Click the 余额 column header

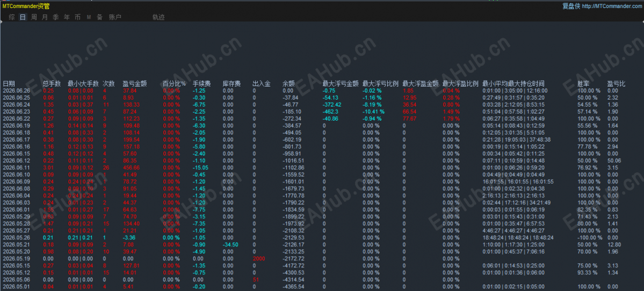click(289, 83)
